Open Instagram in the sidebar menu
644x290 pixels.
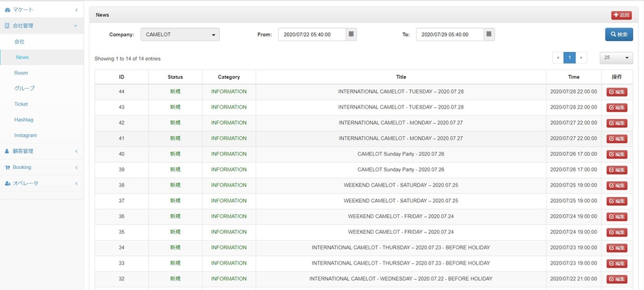click(25, 135)
